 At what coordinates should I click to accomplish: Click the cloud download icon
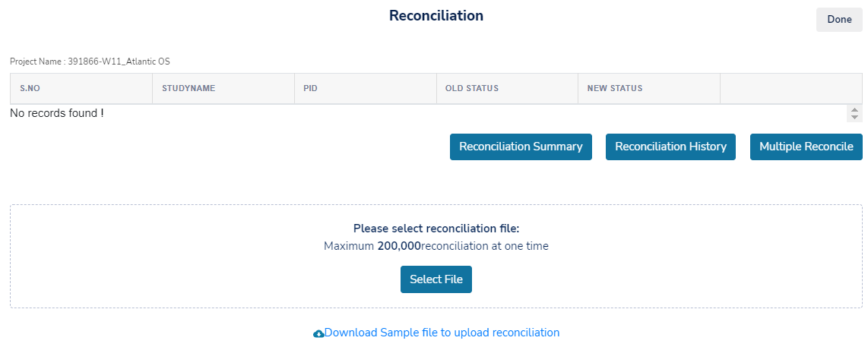point(319,334)
